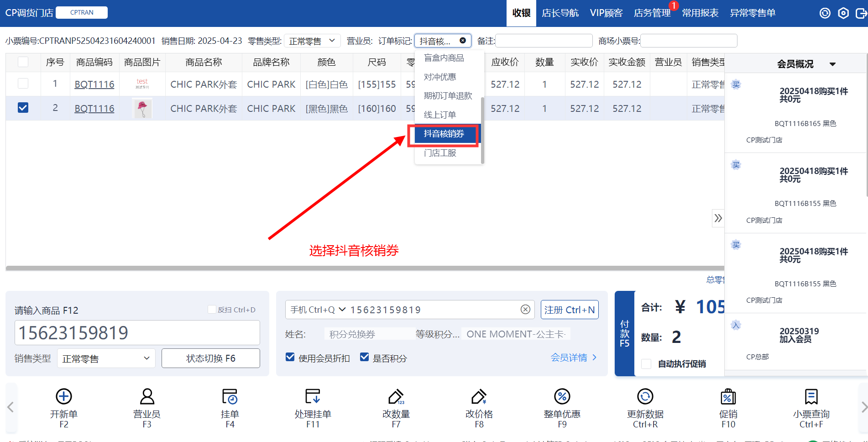Select the 改数量 F7 icon
Viewport: 868px width, 442px height.
(396, 396)
